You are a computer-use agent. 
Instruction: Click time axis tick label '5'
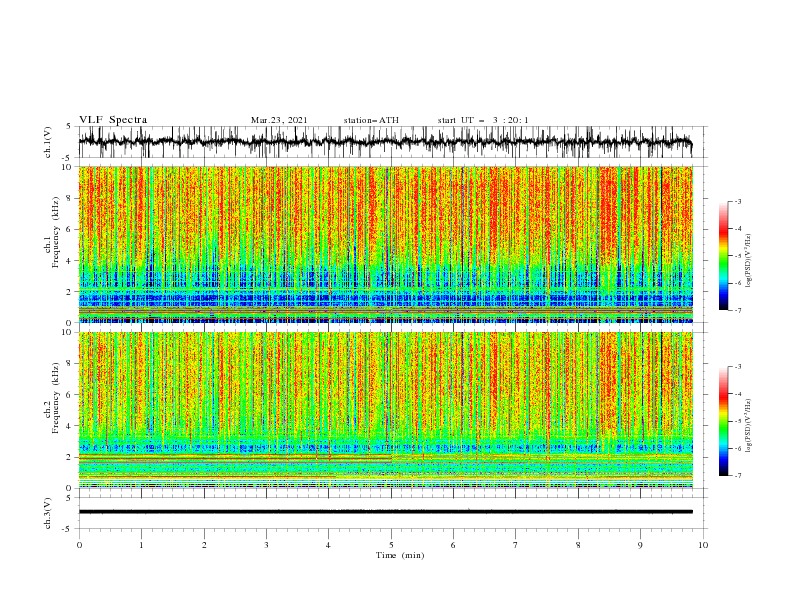(x=391, y=545)
